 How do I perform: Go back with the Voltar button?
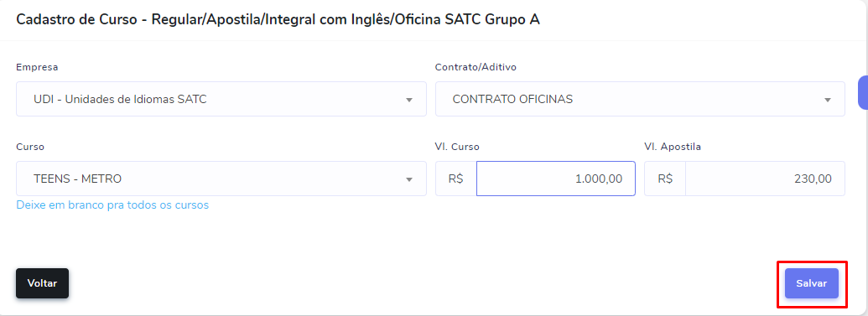pos(42,283)
